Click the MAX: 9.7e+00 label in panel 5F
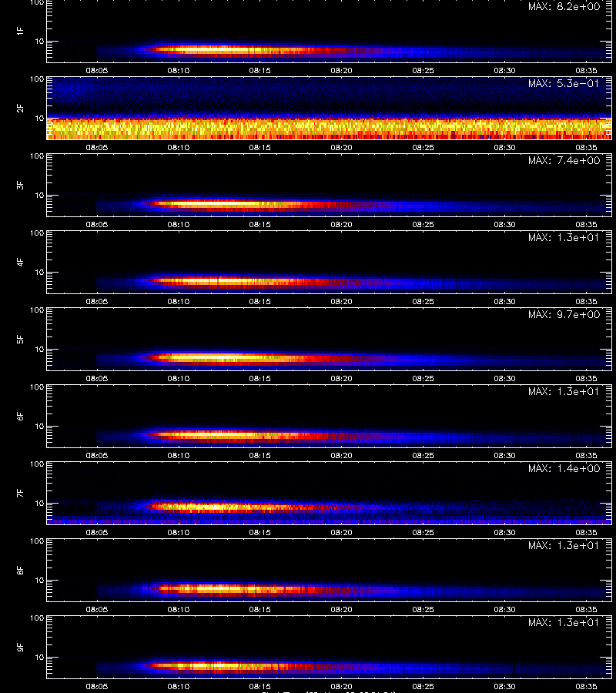This screenshot has width=616, height=693. (x=564, y=314)
